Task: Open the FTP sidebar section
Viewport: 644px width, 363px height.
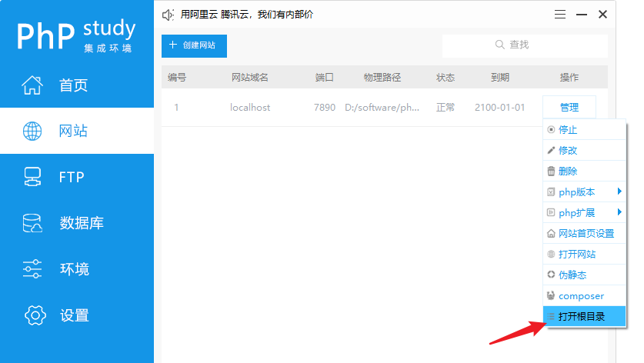Action: (77, 177)
